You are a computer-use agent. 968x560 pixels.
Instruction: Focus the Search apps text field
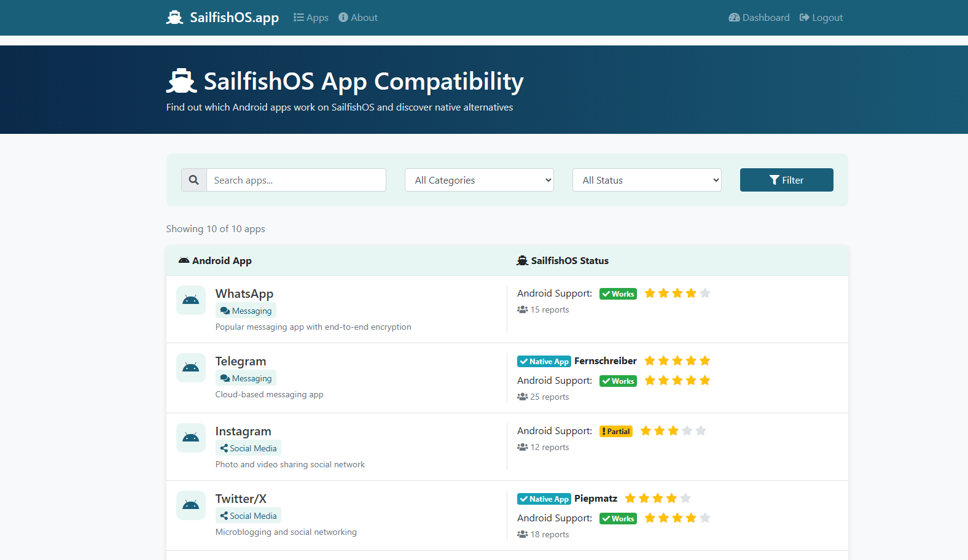(x=296, y=180)
